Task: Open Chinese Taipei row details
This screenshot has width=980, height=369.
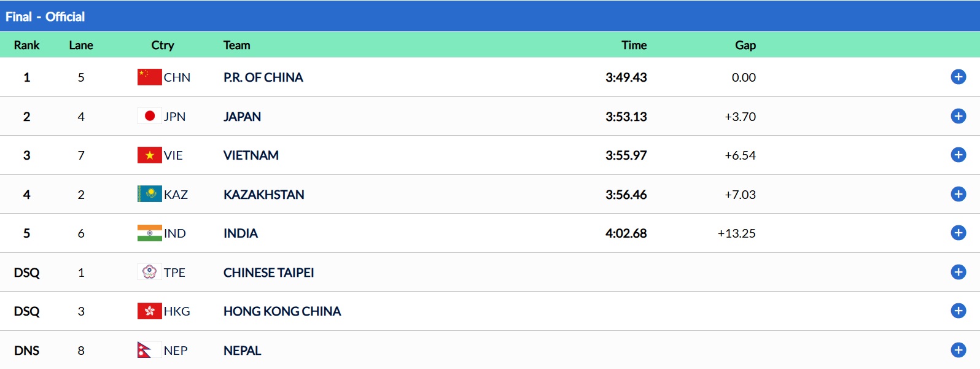Action: (958, 272)
